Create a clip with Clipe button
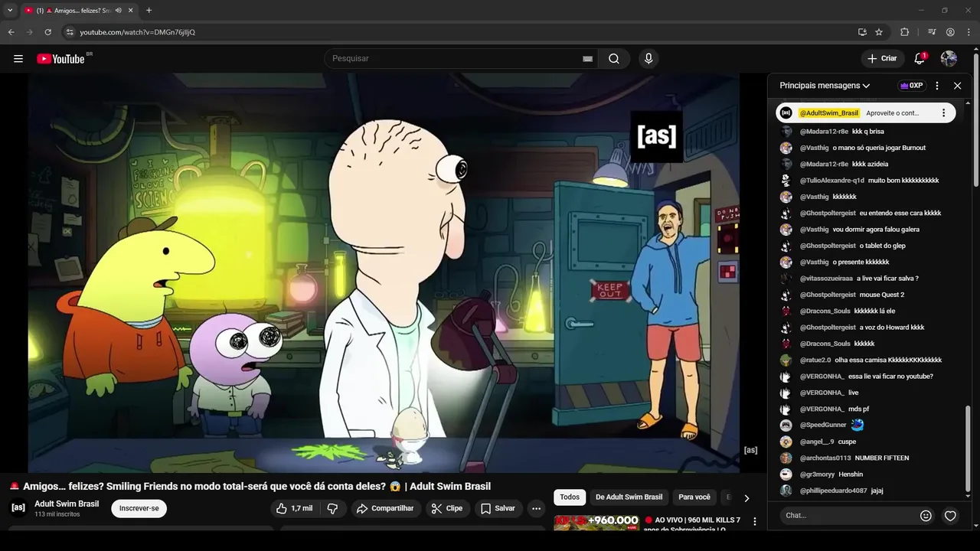The image size is (980, 551). point(447,508)
